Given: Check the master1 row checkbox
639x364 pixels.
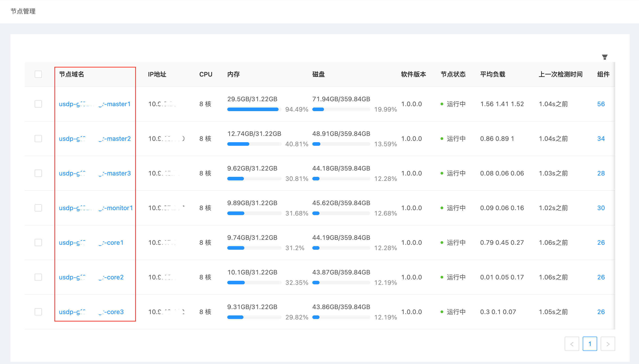Looking at the screenshot, I should point(38,104).
